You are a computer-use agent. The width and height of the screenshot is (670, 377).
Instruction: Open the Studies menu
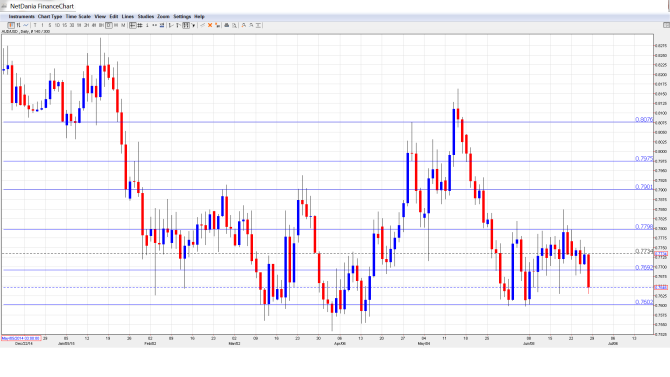(x=146, y=16)
